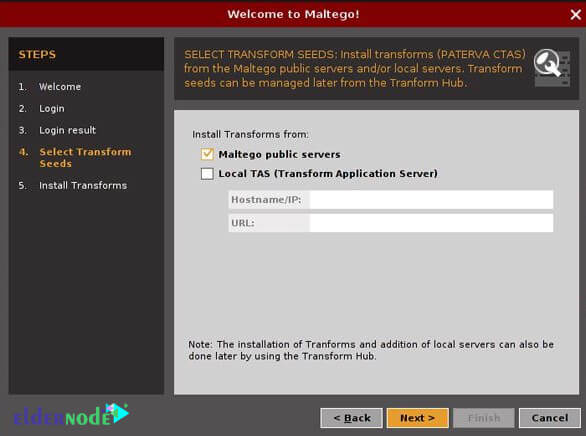This screenshot has height=436, width=586.
Task: Select the Welcome step in sidebar
Action: click(x=60, y=87)
